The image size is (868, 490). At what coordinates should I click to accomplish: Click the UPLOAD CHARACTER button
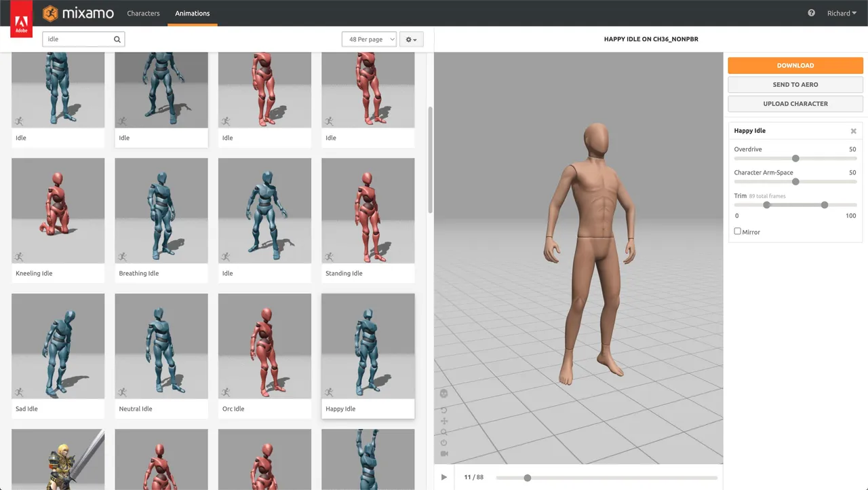795,104
